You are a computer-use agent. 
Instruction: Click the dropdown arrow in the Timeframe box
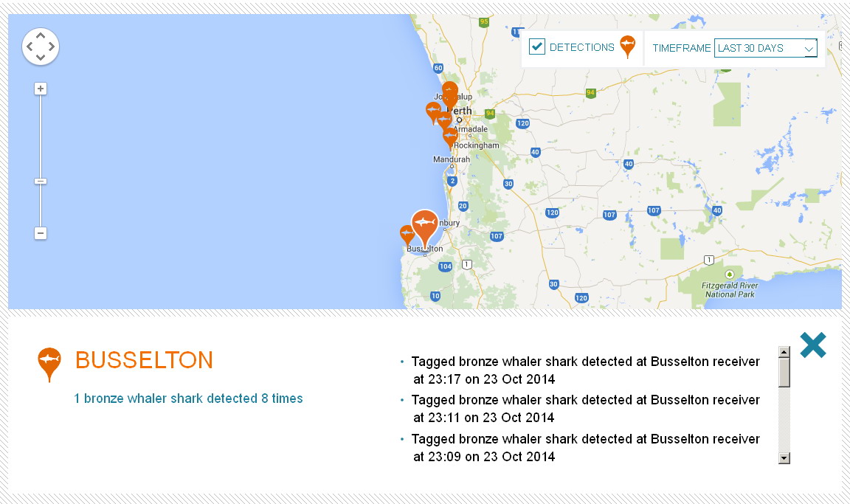pos(809,48)
